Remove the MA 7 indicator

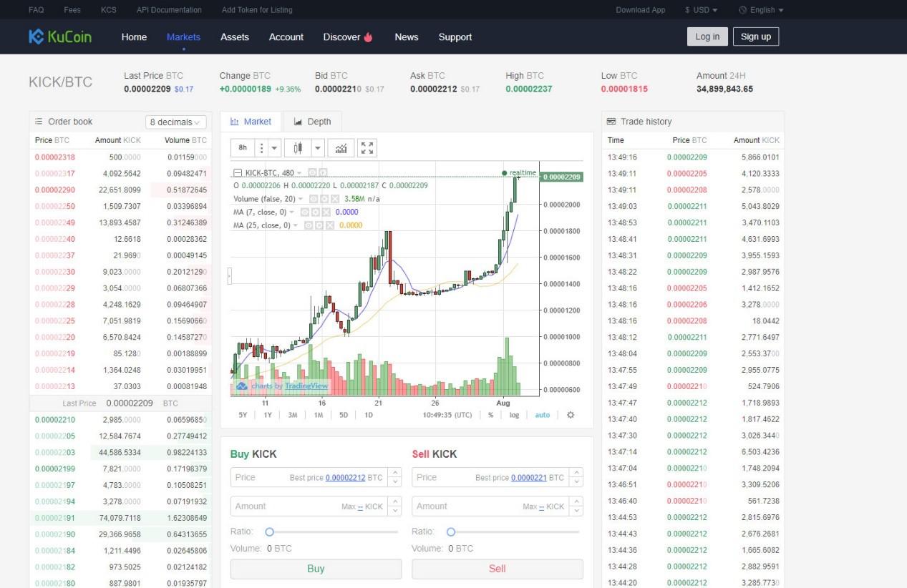click(x=326, y=212)
